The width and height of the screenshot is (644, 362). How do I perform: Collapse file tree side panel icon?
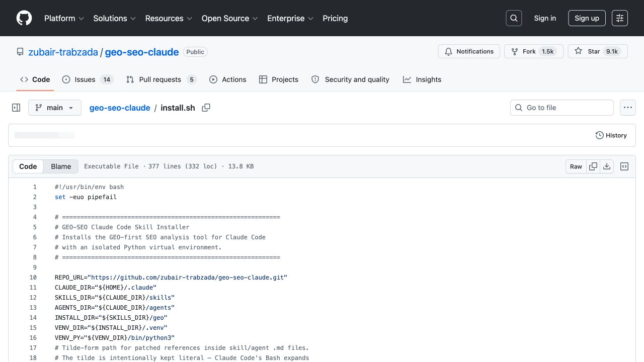pos(16,108)
